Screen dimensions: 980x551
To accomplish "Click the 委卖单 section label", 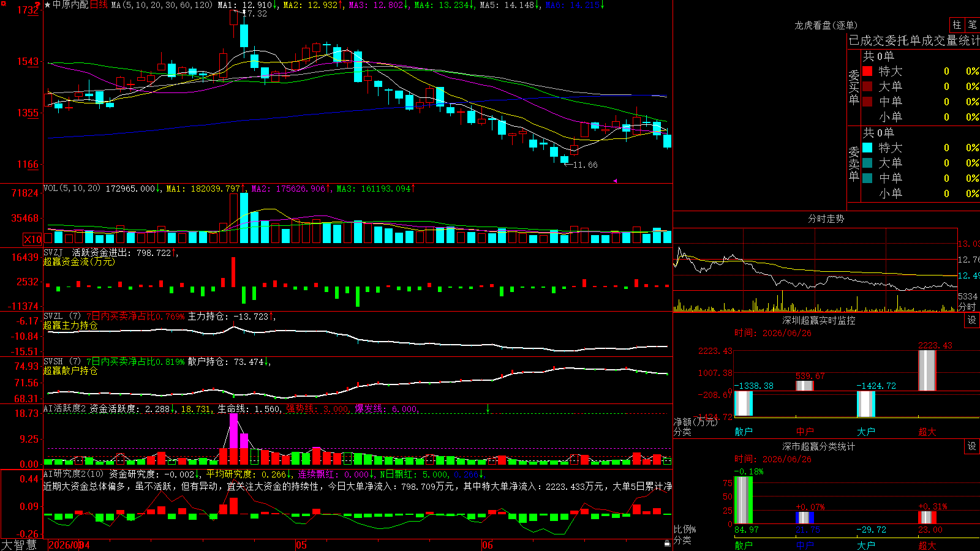I will coord(854,163).
